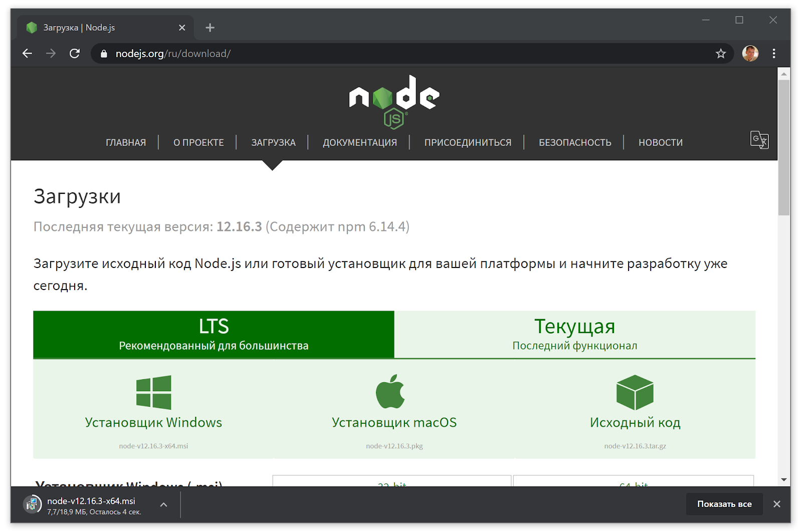This screenshot has width=802, height=532.
Task: Click the Загрузки page heading
Action: pyautogui.click(x=77, y=196)
